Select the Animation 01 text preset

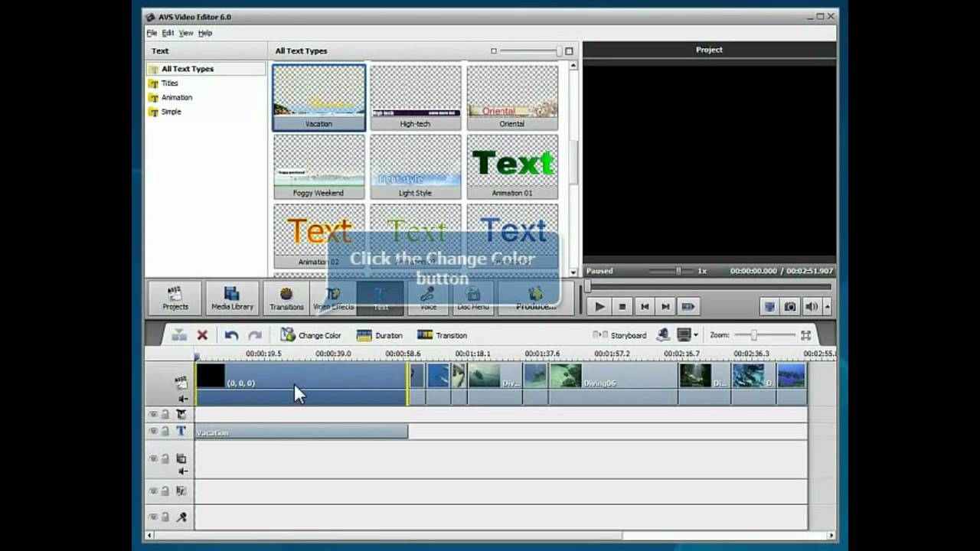(x=512, y=166)
